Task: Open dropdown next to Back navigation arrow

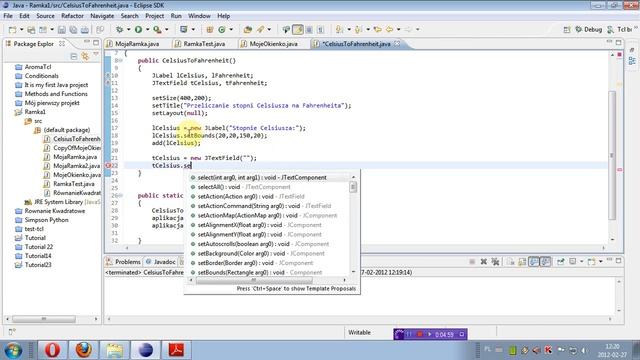Action: pyautogui.click(x=398, y=30)
